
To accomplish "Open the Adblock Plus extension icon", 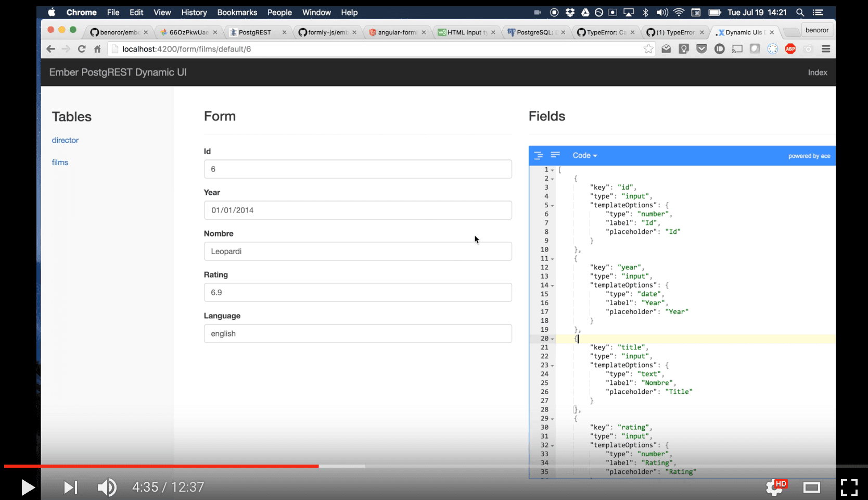I will [790, 48].
